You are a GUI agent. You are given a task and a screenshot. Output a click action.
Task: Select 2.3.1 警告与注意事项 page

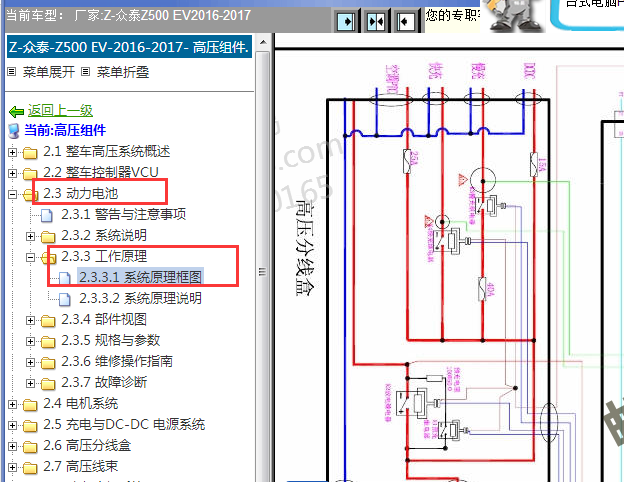coord(123,215)
